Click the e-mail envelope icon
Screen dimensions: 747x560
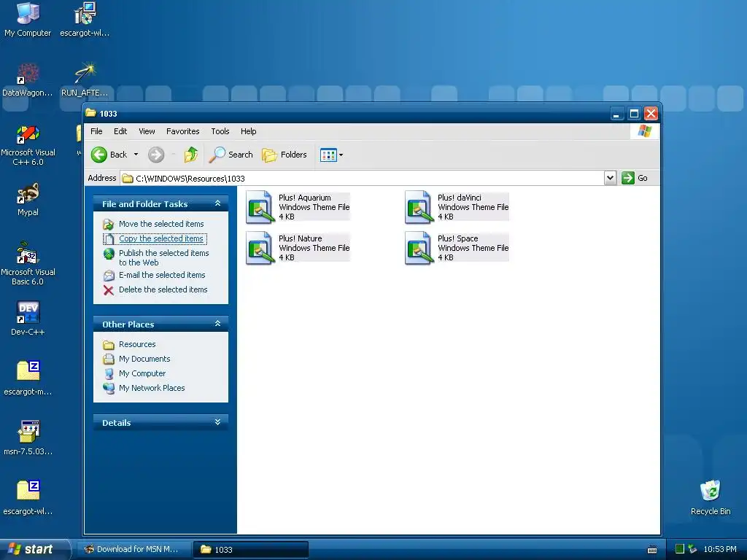[109, 275]
